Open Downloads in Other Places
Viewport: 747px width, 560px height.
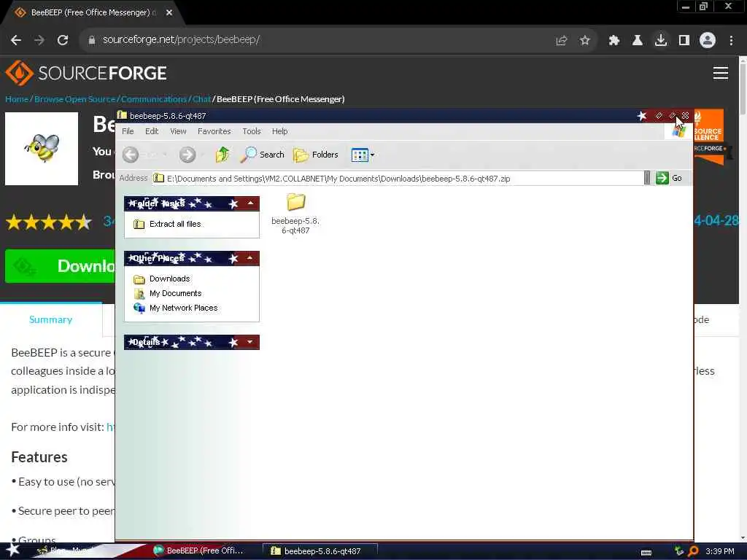click(169, 279)
